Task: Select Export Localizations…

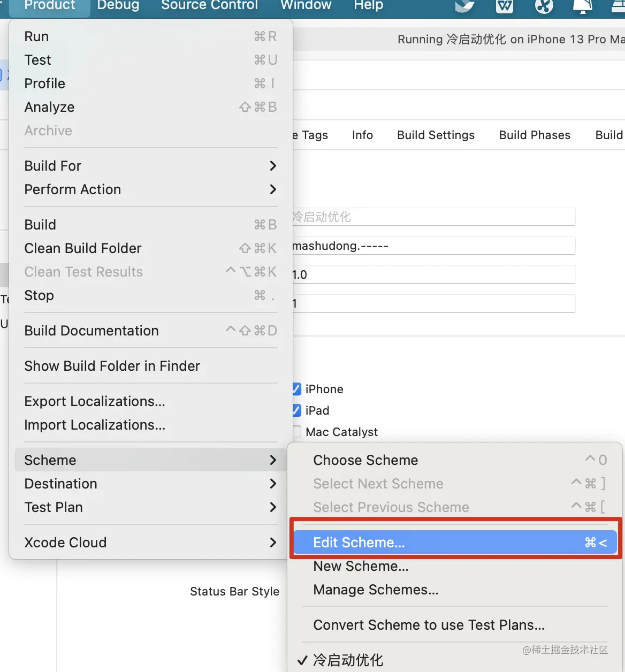Action: click(151, 401)
